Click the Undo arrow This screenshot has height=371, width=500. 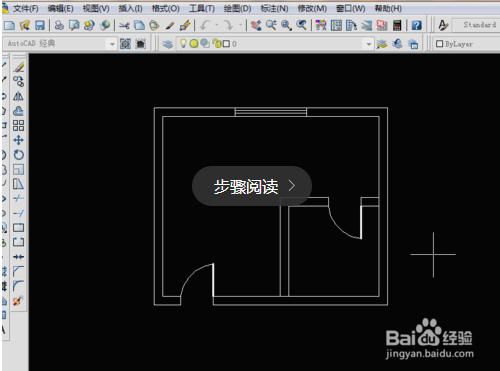(205, 25)
